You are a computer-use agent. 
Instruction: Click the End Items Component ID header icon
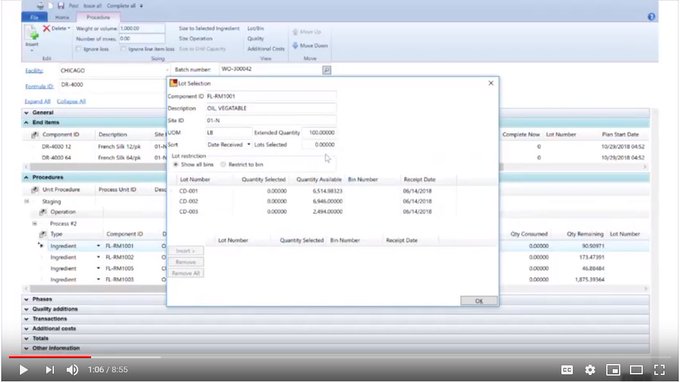coord(35,135)
